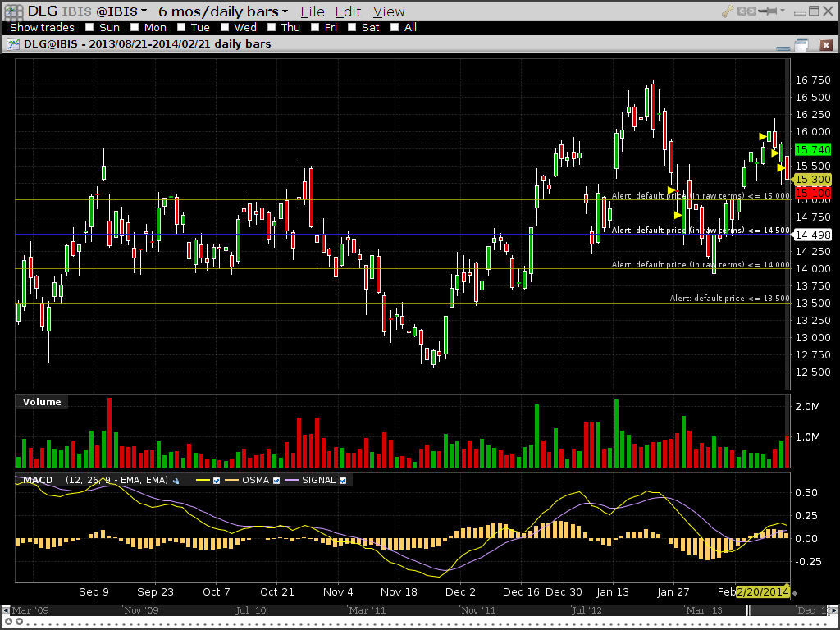Click timeline scrollbar thumb near Mar '13
The width and height of the screenshot is (840, 630).
(x=750, y=610)
